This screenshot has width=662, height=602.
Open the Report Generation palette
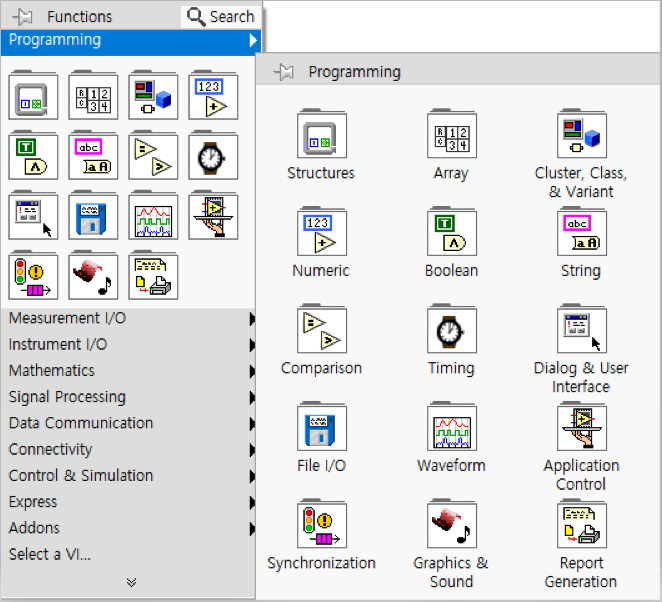coord(582,524)
